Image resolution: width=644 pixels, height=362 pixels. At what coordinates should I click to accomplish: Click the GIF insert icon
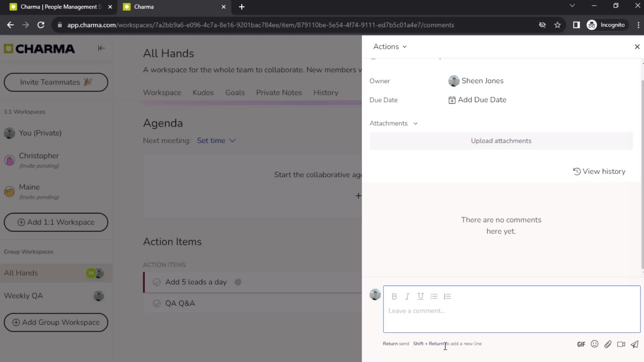click(x=582, y=344)
